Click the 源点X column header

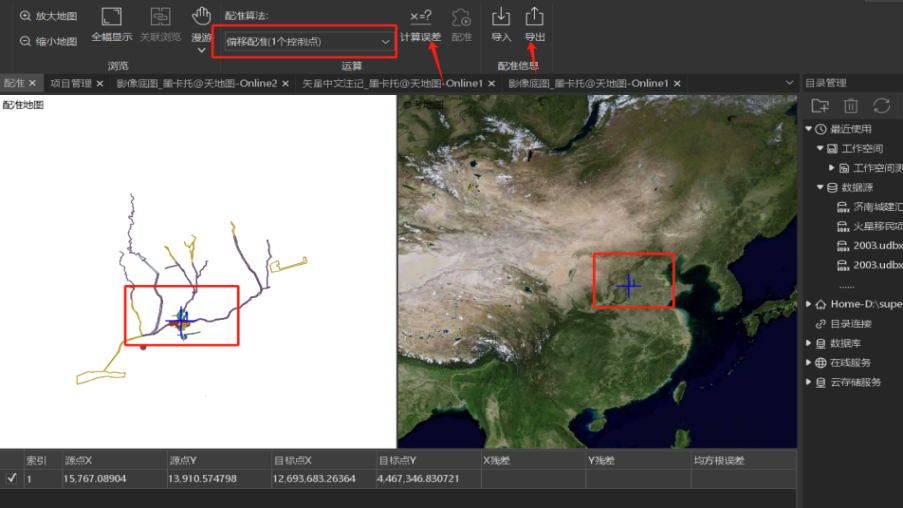(114, 460)
